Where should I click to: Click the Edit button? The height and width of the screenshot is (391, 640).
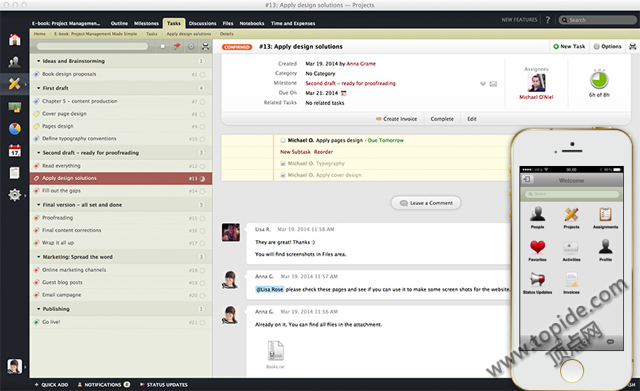[472, 119]
